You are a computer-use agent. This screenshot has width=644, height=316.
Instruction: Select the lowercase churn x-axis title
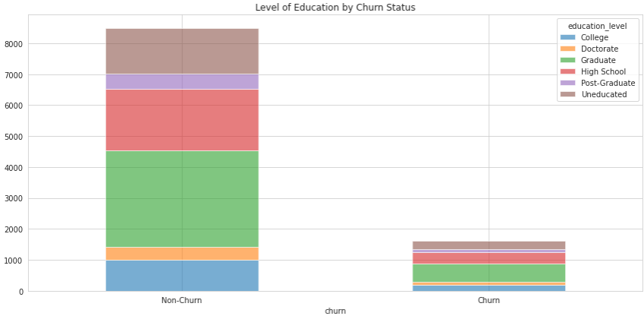335,311
